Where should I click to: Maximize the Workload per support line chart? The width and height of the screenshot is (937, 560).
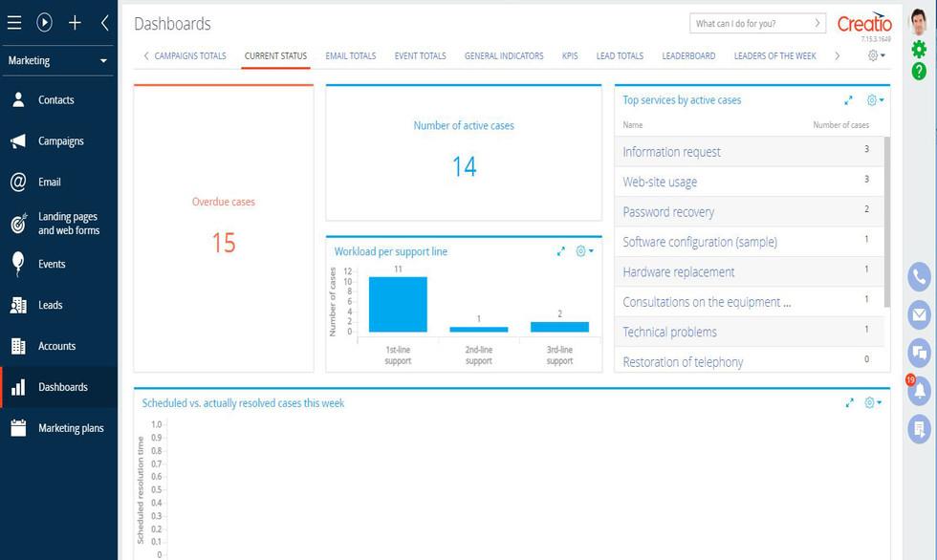pos(561,251)
